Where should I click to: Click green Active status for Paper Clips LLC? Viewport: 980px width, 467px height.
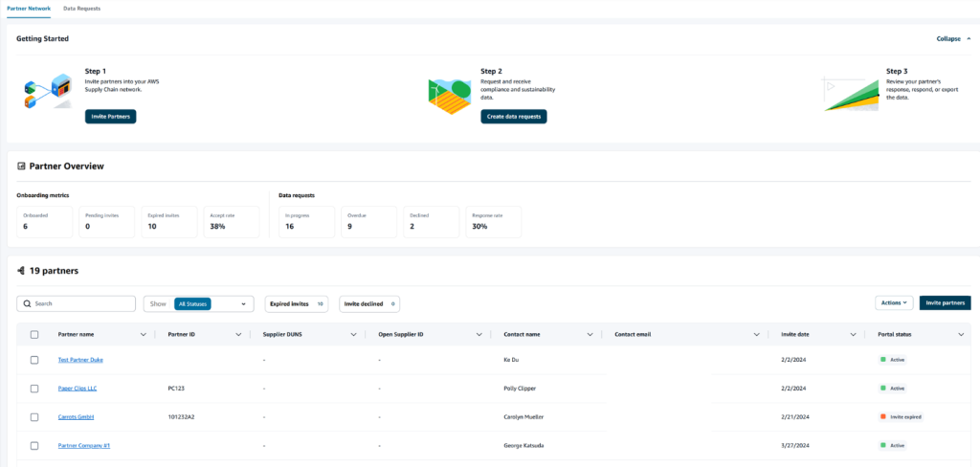tap(893, 389)
